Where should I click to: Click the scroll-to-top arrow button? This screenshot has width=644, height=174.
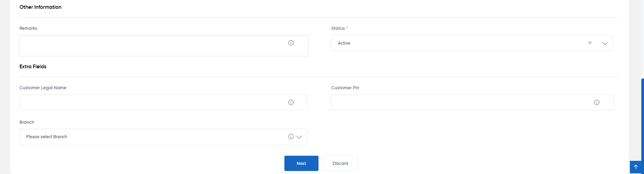point(636,167)
